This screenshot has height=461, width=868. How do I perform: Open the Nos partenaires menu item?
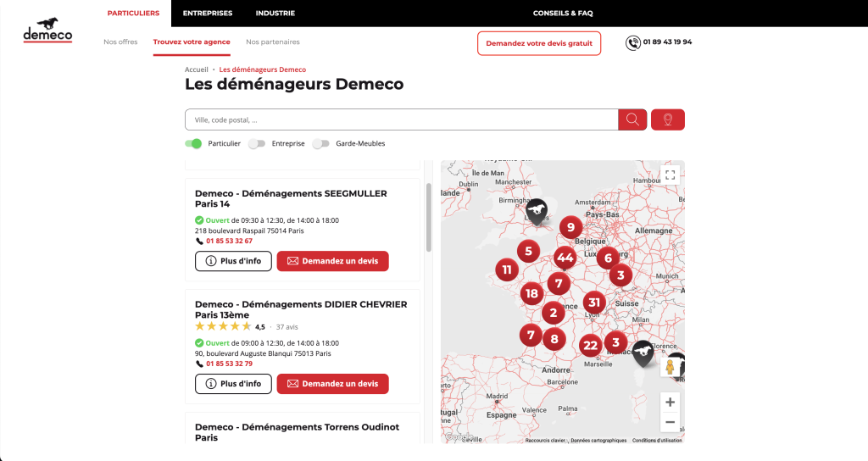[273, 42]
